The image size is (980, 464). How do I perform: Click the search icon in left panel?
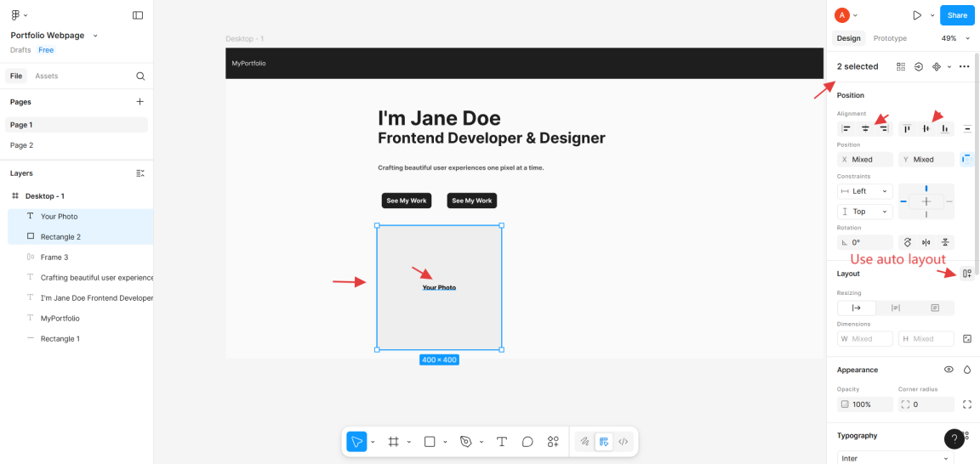coord(140,76)
